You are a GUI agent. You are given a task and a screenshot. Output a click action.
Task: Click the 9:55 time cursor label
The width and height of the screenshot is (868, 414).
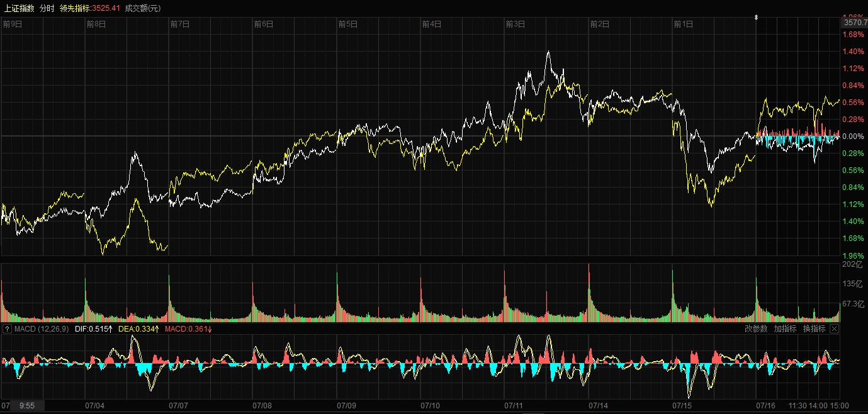pos(26,406)
